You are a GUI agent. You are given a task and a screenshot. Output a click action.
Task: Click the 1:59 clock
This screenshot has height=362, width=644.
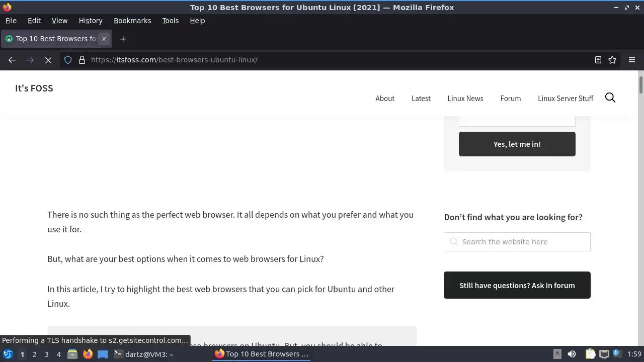coord(634,354)
